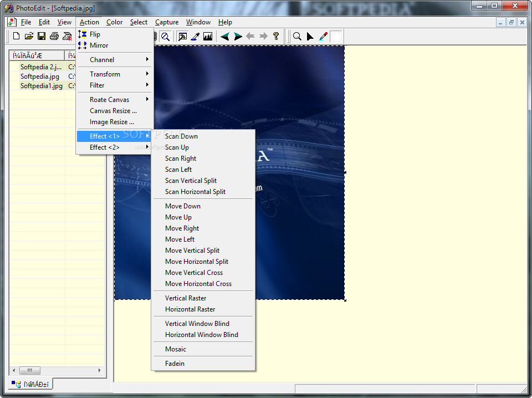Apply the Scan Down effect

click(203, 136)
